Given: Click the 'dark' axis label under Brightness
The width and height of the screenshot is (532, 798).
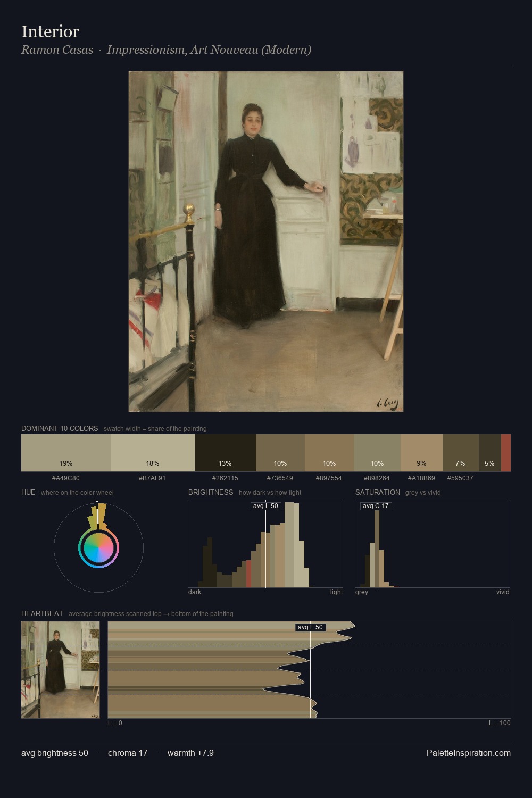Looking at the screenshot, I should pyautogui.click(x=195, y=592).
